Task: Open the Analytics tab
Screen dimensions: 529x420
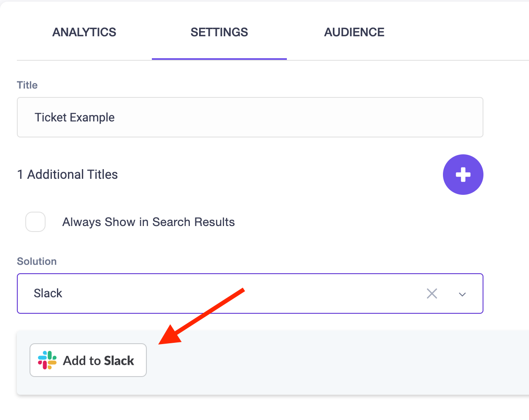Action: tap(84, 32)
